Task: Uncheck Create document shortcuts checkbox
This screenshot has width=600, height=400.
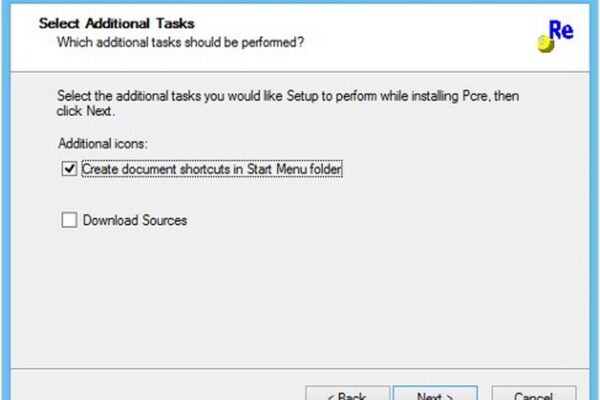Action: click(69, 169)
